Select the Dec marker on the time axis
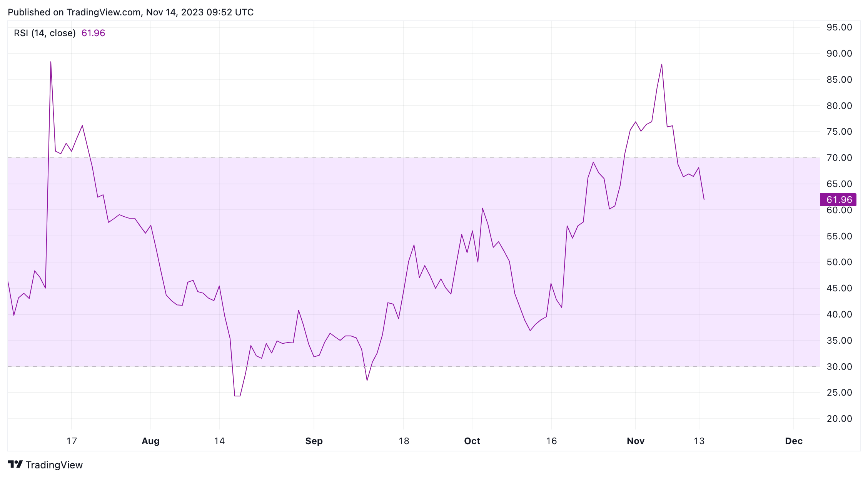This screenshot has width=868, height=478. tap(794, 441)
